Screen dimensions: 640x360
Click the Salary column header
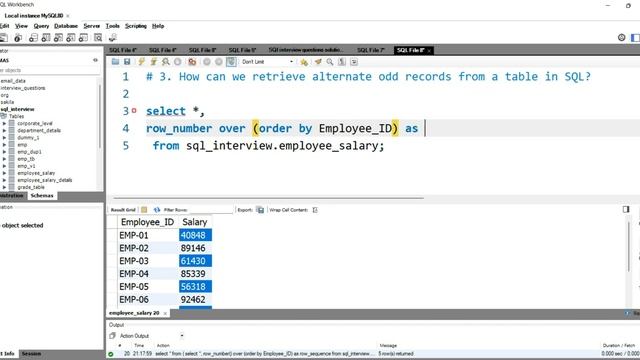tap(195, 222)
